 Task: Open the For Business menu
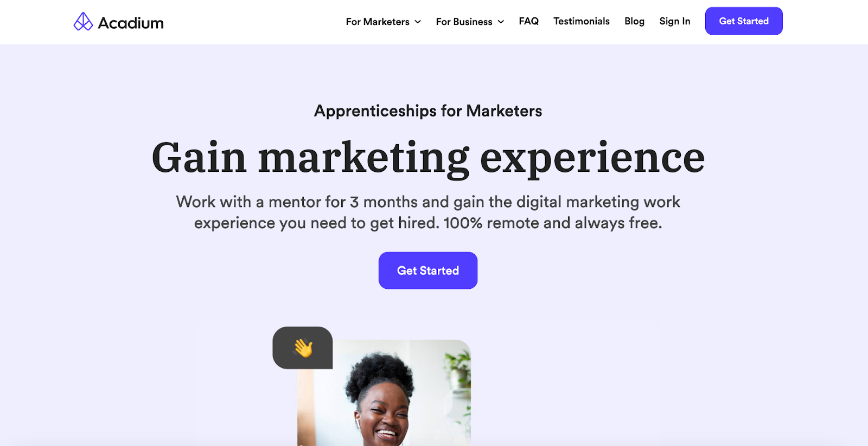tap(464, 22)
